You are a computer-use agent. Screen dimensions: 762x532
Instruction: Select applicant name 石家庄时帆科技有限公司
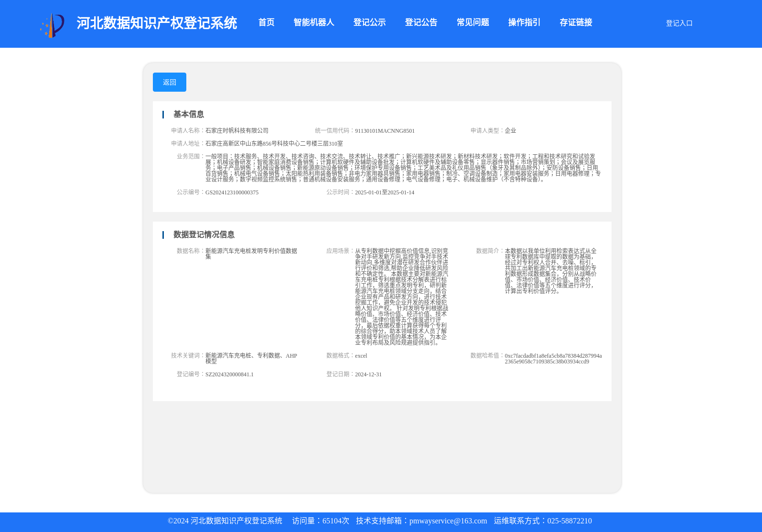coord(237,130)
